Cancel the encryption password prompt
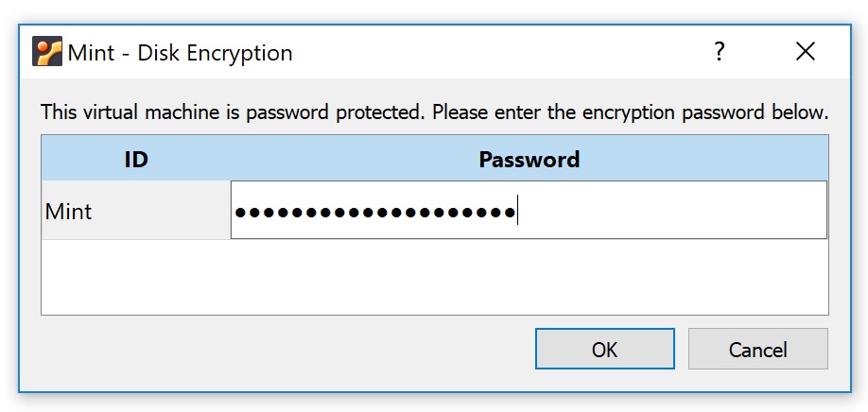This screenshot has width=868, height=412. (x=757, y=350)
